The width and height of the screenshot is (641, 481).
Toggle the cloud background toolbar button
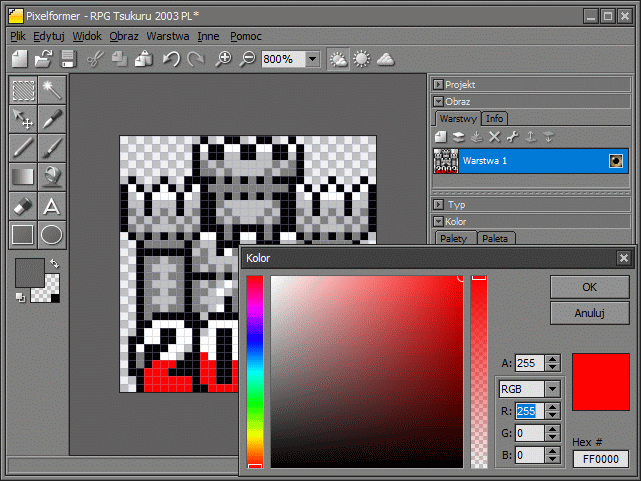pyautogui.click(x=385, y=59)
